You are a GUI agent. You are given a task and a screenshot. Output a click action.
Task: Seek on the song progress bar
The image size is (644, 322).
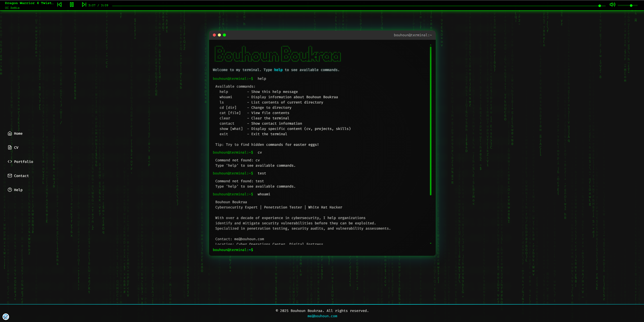[358, 6]
